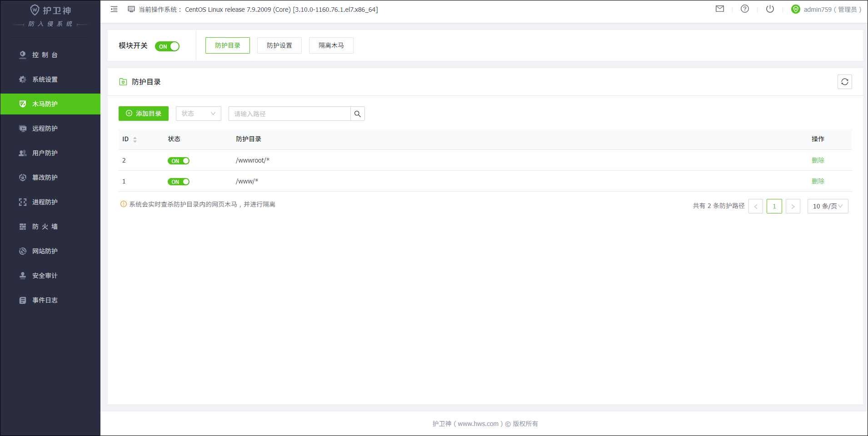Collapse the sidebar menu icon
The width and height of the screenshot is (868, 436).
[114, 9]
